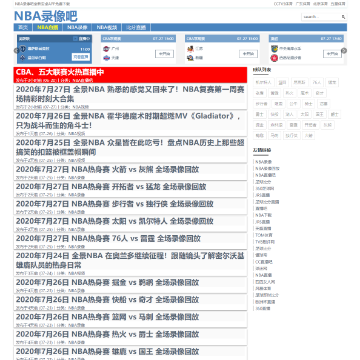Open 五星体育 top link

tap(338, 4)
